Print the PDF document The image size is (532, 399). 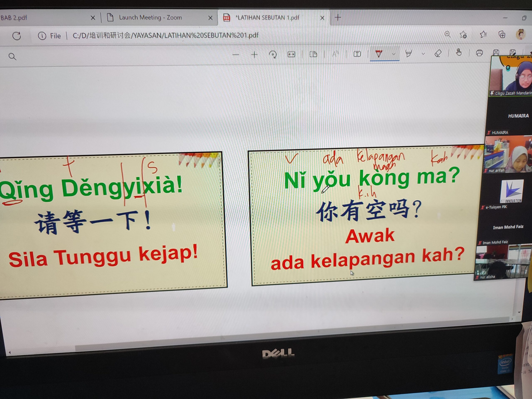[479, 53]
